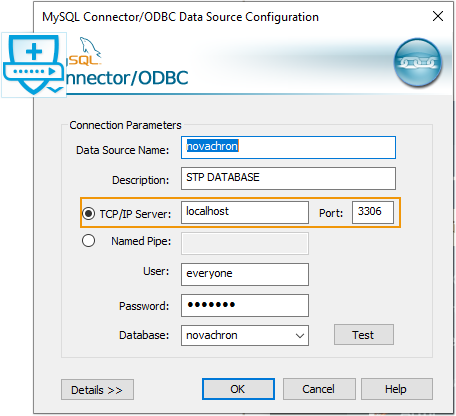Screen dimensions: 456x416
Task: Click the disabled Named Pipe text box
Action: tap(245, 243)
